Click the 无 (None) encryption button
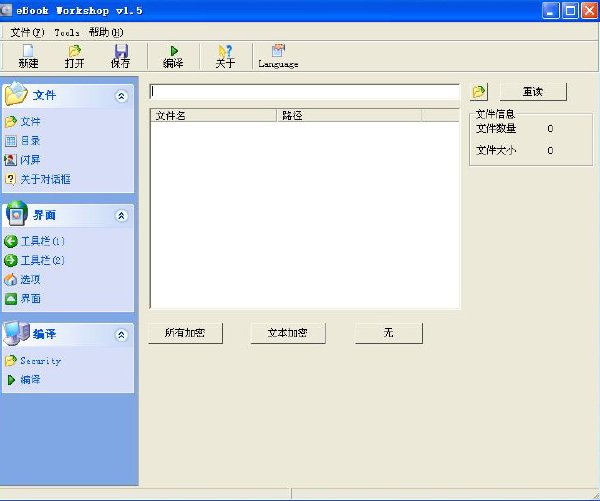 point(389,333)
